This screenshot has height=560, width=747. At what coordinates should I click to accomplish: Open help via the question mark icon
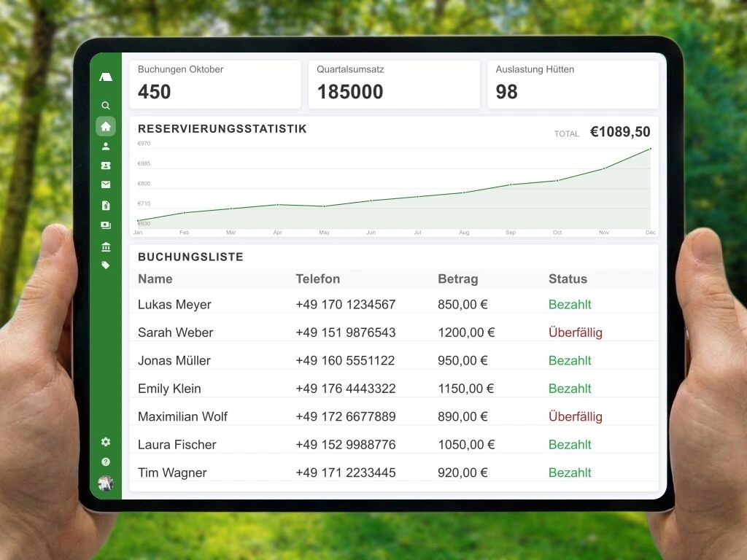point(106,462)
